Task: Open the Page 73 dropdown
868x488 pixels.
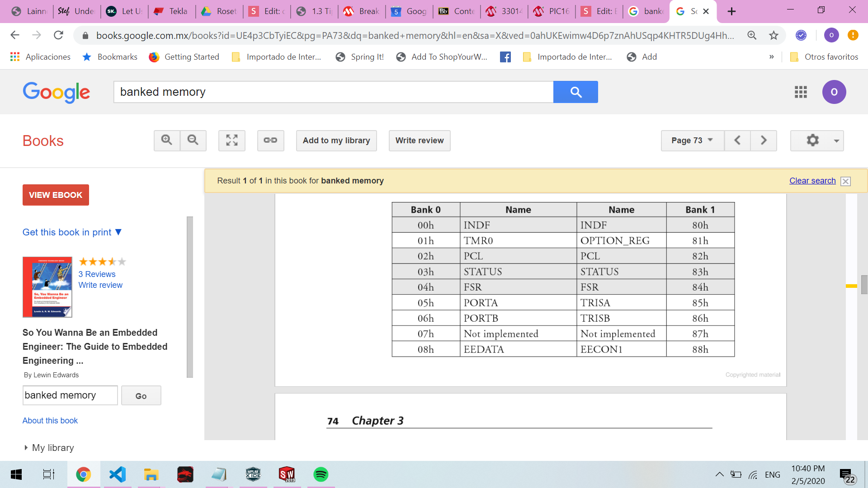Action: click(692, 141)
